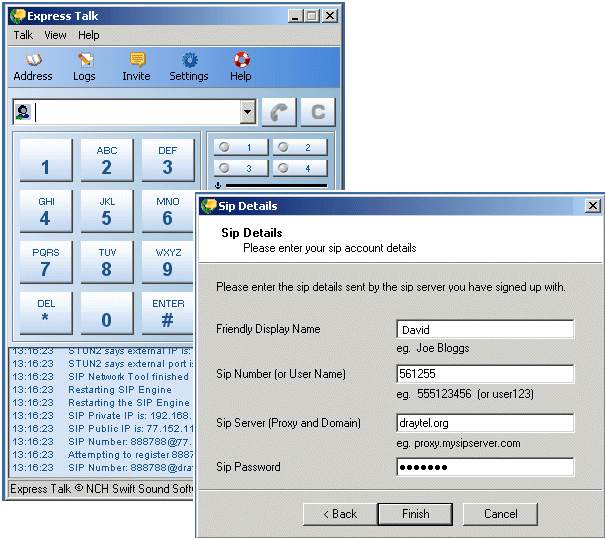Click the Sip Server field with draytel.org
This screenshot has width=606, height=539.
coord(485,423)
